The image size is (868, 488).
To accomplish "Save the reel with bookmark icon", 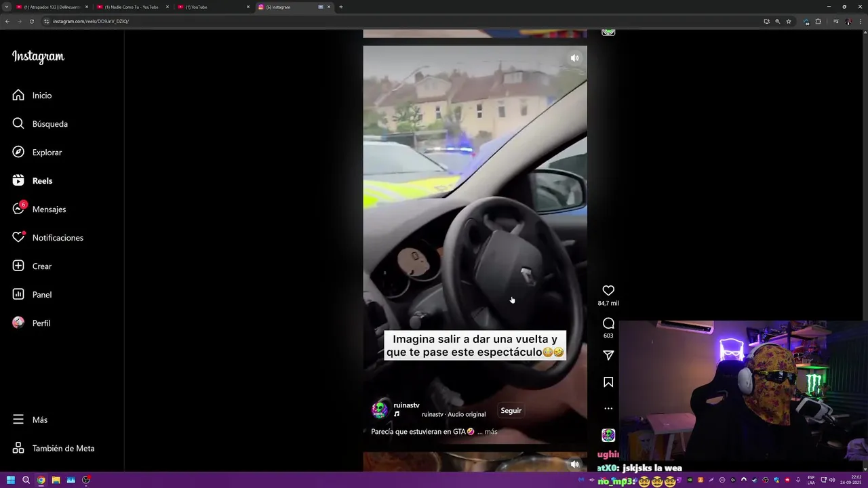I will pyautogui.click(x=608, y=382).
